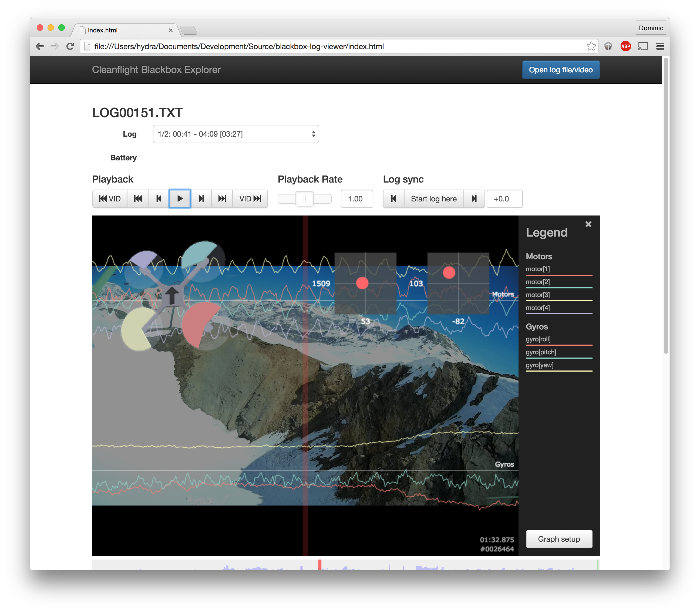The width and height of the screenshot is (700, 613).
Task: Click Open log file/video button
Action: 560,70
